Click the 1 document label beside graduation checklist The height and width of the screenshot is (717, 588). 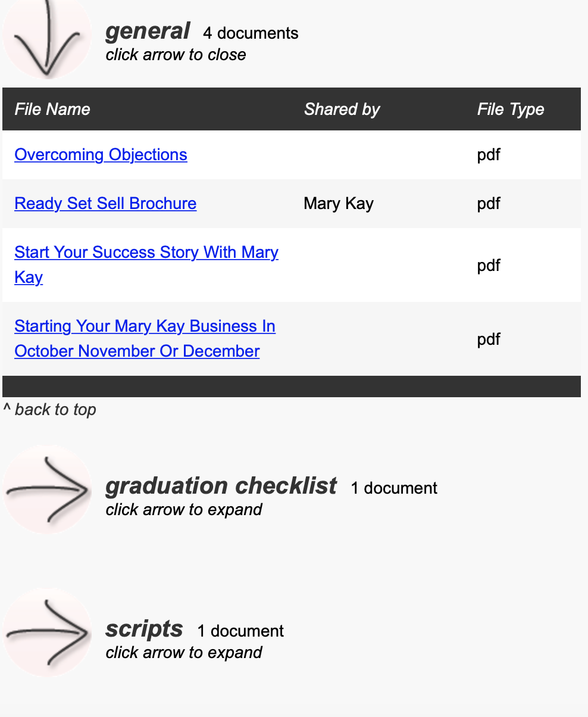tap(394, 488)
